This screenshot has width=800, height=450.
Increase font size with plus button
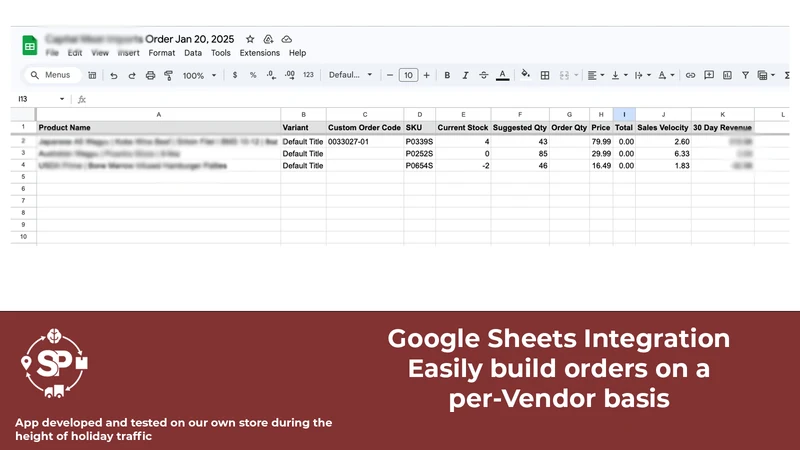[427, 75]
